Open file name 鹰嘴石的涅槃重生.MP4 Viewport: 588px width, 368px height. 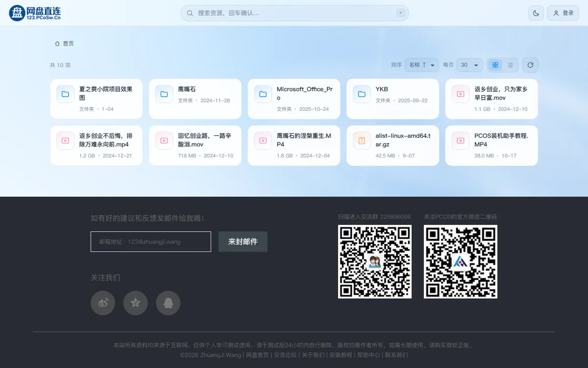[304, 140]
